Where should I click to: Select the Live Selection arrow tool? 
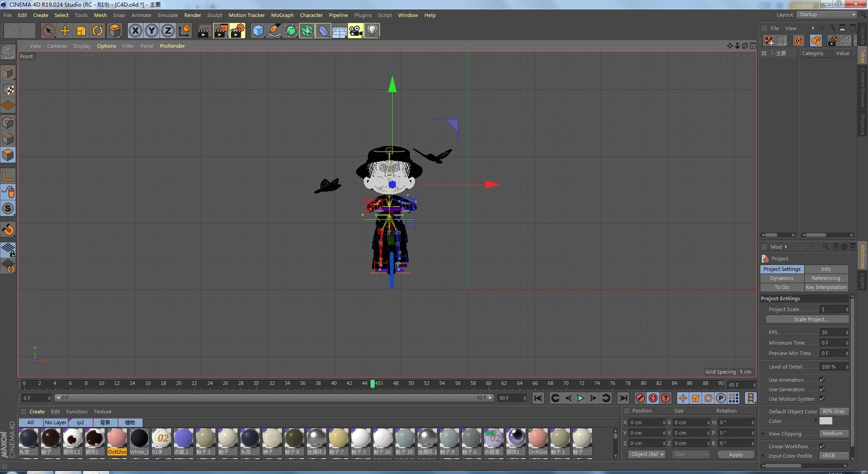[x=48, y=31]
